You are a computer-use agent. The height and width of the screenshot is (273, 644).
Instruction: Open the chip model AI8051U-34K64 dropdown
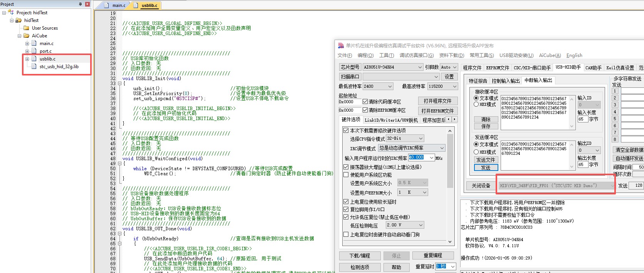[393, 67]
